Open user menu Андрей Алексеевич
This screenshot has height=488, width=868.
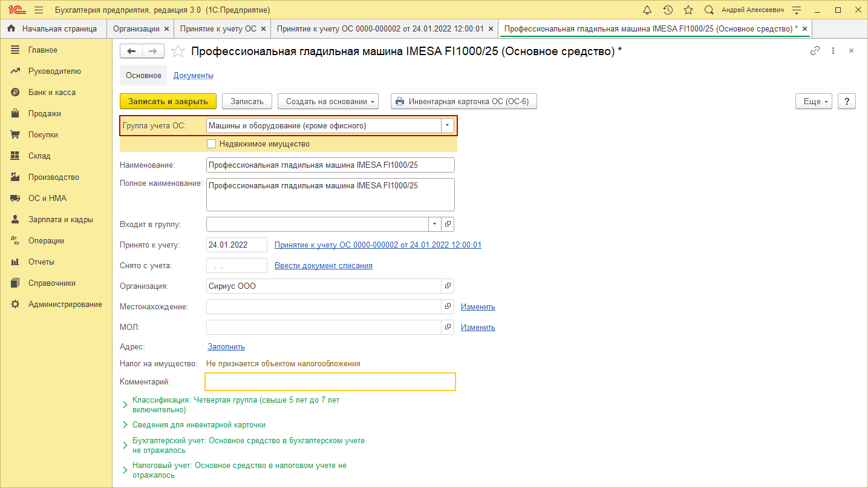[x=752, y=10]
